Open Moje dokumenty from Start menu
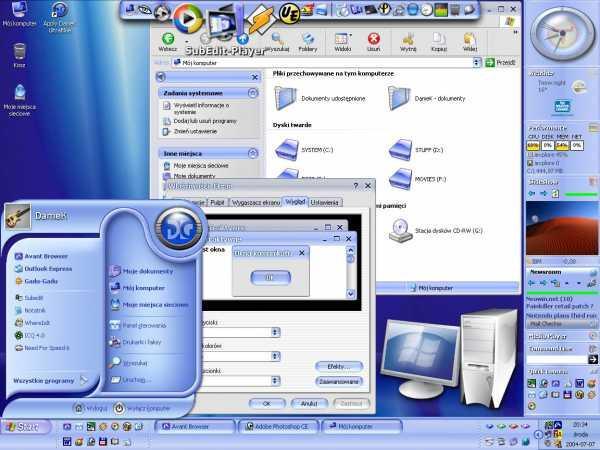600x450 pixels. coord(142,271)
